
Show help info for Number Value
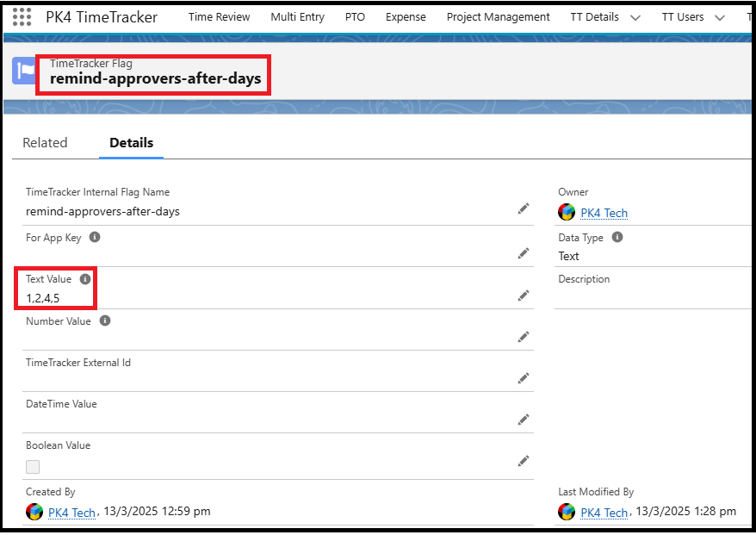pyautogui.click(x=105, y=320)
